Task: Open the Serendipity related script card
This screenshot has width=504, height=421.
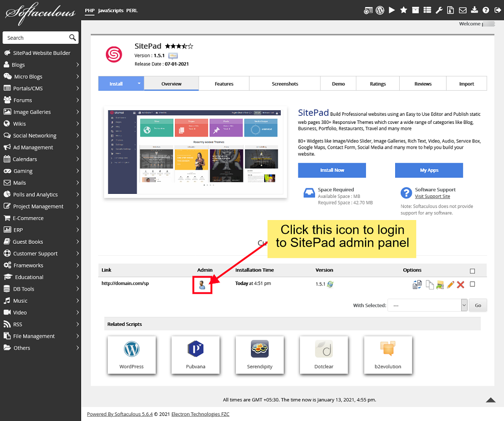Action: point(260,355)
